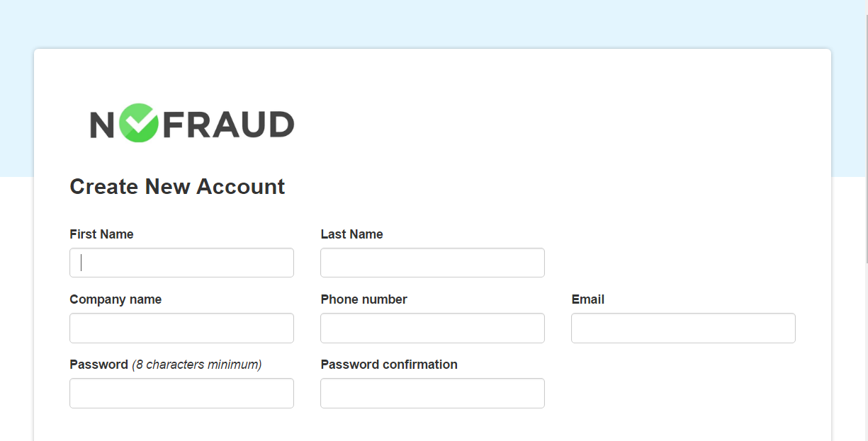Screen dimensions: 868x441
Task: Click the Email label
Action: [x=587, y=299]
